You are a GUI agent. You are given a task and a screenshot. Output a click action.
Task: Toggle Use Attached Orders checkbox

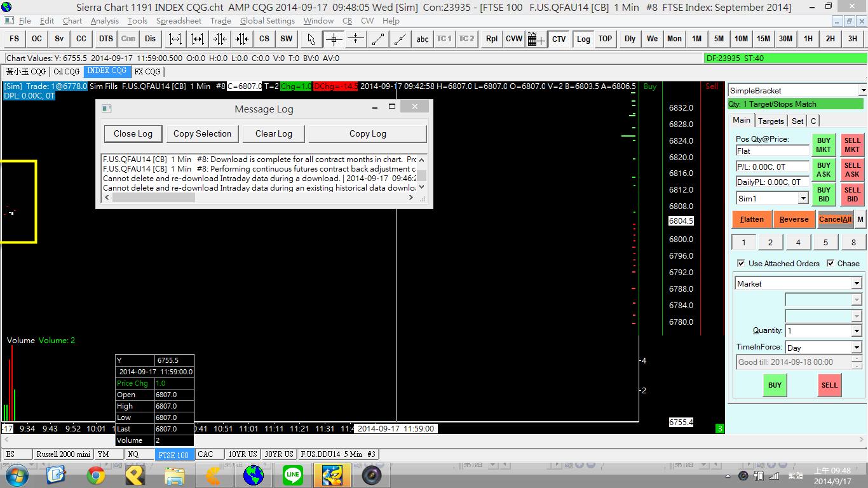tap(741, 263)
